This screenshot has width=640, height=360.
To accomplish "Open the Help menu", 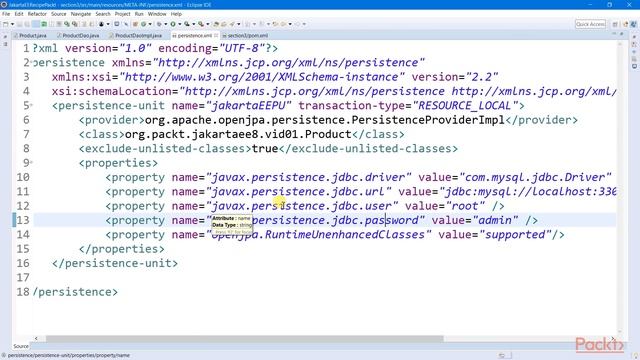I will click(x=176, y=14).
